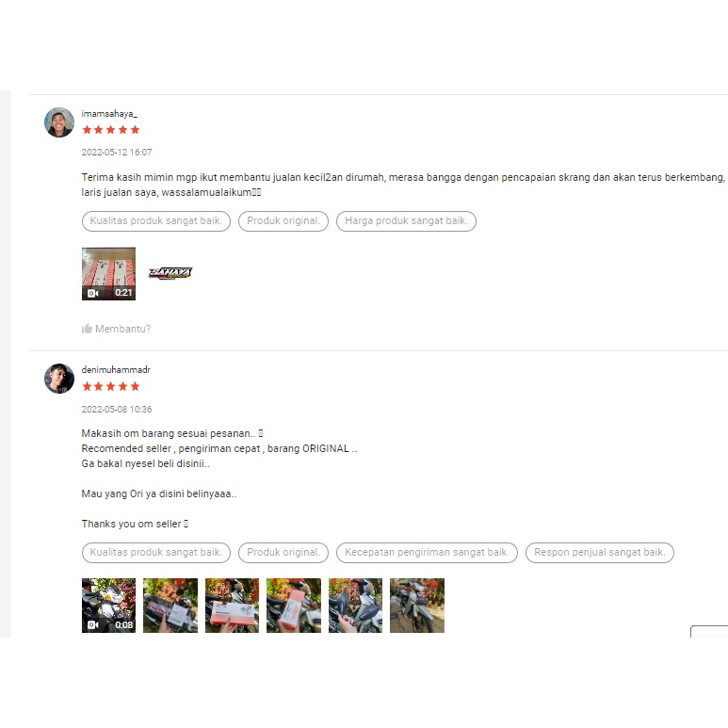Play the 0:08 motorcycle video
728x728 pixels.
(108, 606)
